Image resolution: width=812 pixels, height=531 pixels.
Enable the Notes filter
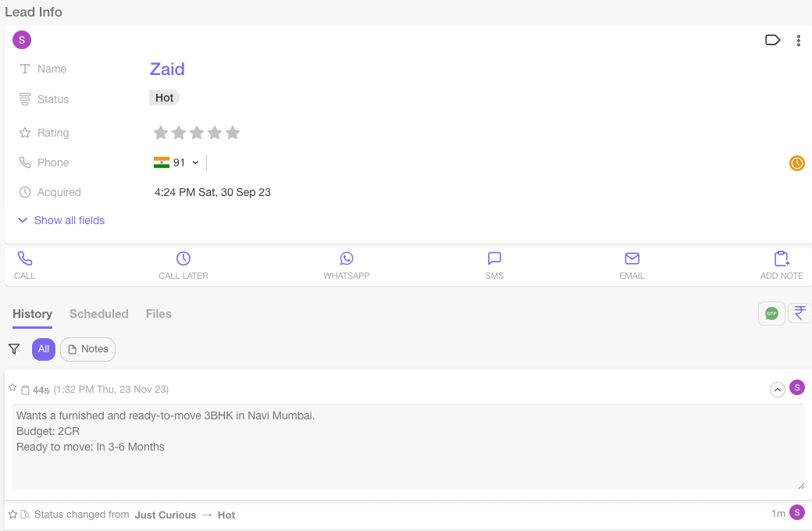click(87, 349)
